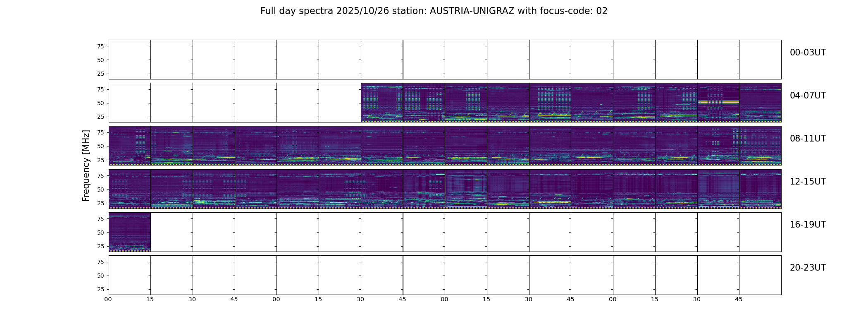Click the '50' tick label of the 20-23UT row
Image resolution: width=868 pixels, height=331 pixels.
tap(100, 276)
